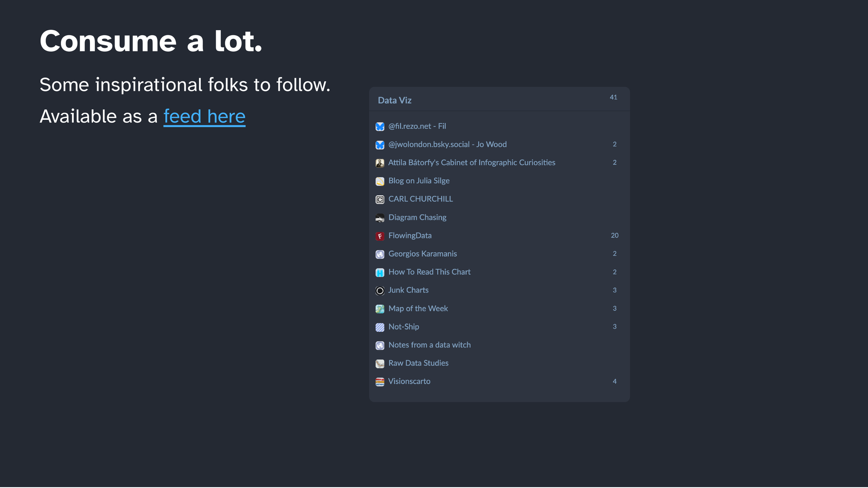Open the Georgios Karamanis feed
Image resolution: width=868 pixels, height=488 pixels.
422,254
